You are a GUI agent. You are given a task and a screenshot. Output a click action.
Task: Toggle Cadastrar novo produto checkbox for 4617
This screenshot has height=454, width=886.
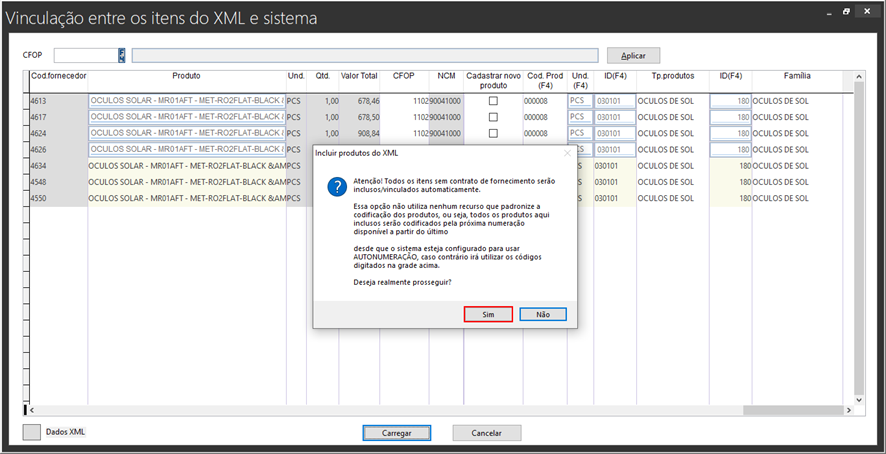492,117
